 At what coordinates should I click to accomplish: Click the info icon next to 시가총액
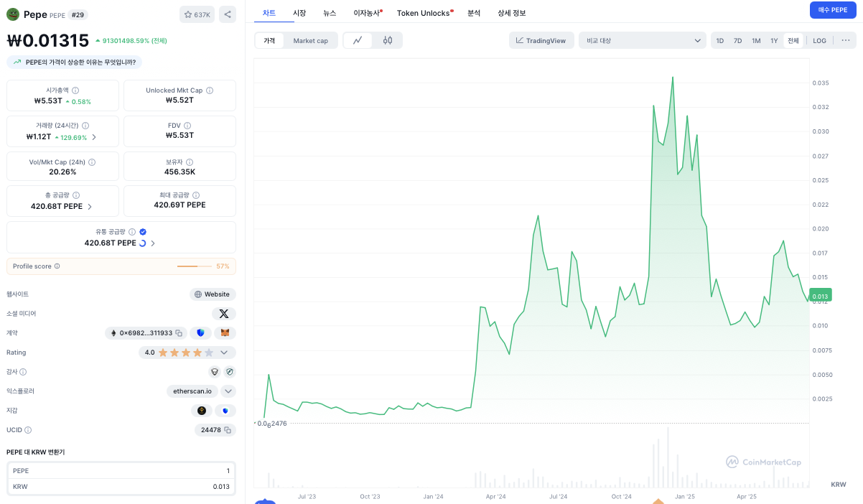[x=75, y=90]
